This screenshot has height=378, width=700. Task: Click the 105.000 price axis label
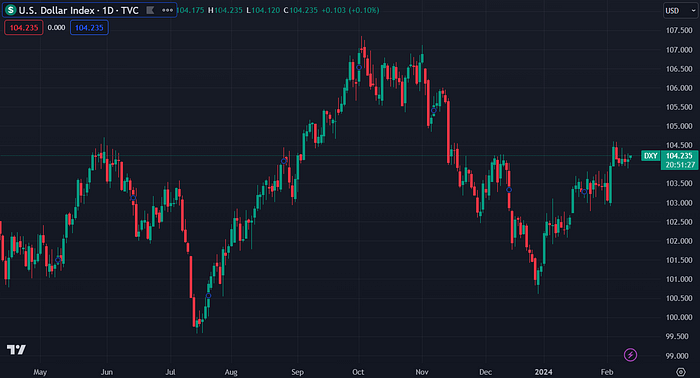pos(679,126)
